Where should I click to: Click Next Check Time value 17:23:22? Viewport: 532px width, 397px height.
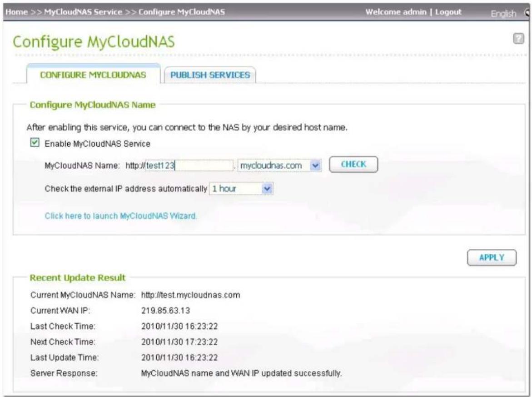pos(179,342)
